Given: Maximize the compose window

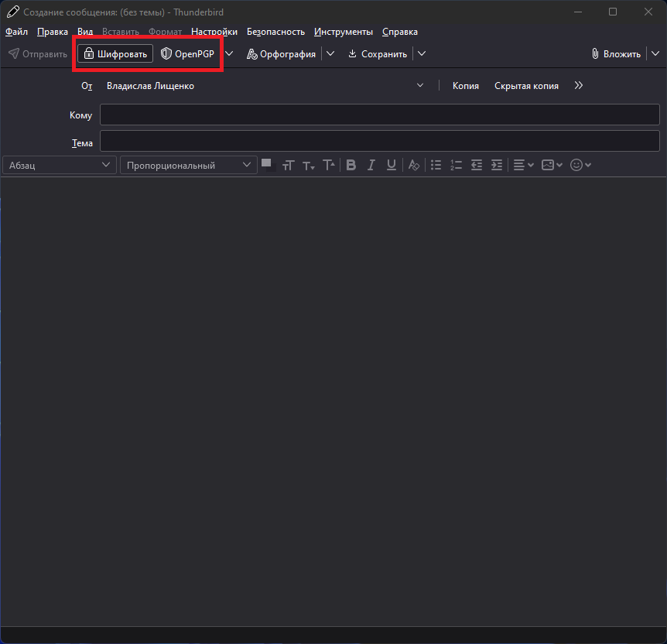Looking at the screenshot, I should click(613, 12).
